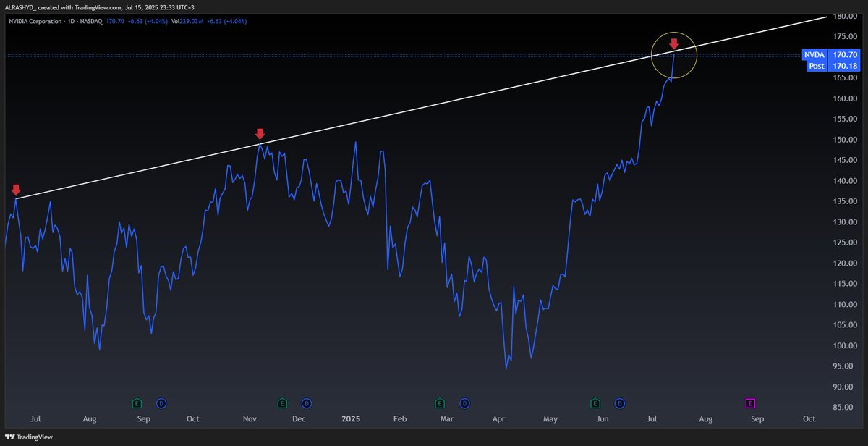Image resolution: width=868 pixels, height=446 pixels.
Task: Click the 155.00 price axis label
Action: (845, 119)
